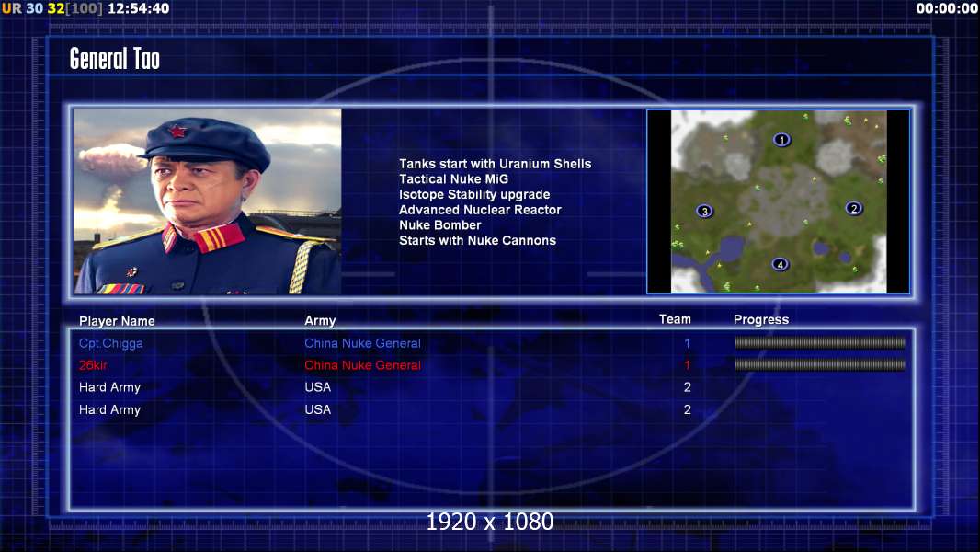The image size is (980, 552).
Task: Click the 1920 x 1080 resolution label
Action: click(x=489, y=522)
